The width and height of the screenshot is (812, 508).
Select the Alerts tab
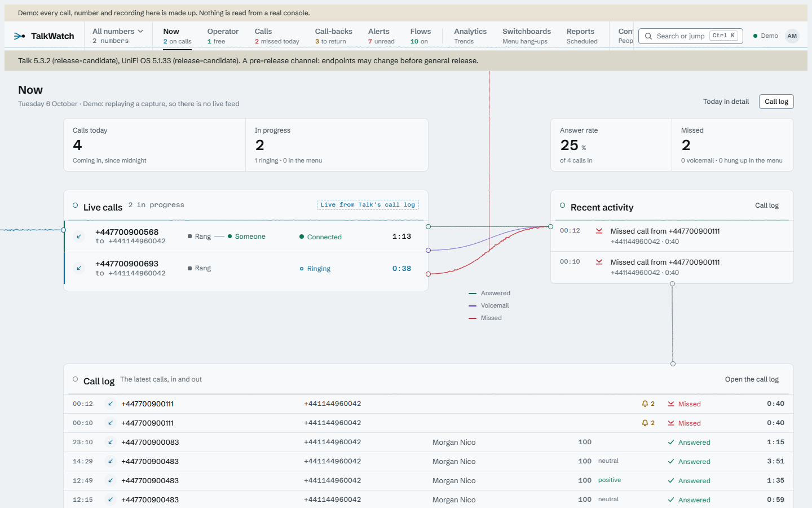point(381,36)
